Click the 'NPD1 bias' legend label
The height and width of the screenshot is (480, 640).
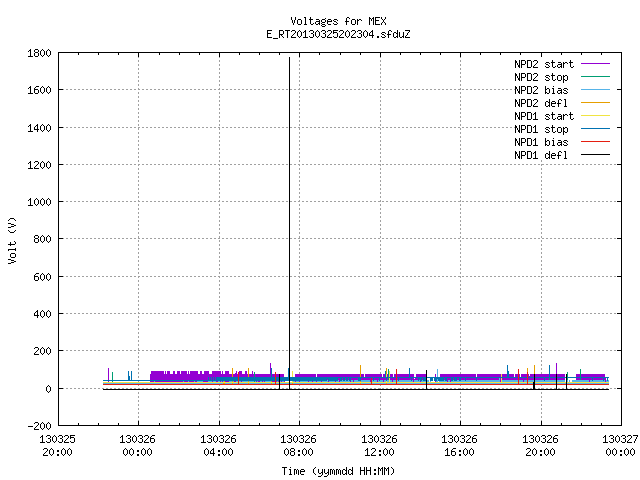click(x=541, y=142)
